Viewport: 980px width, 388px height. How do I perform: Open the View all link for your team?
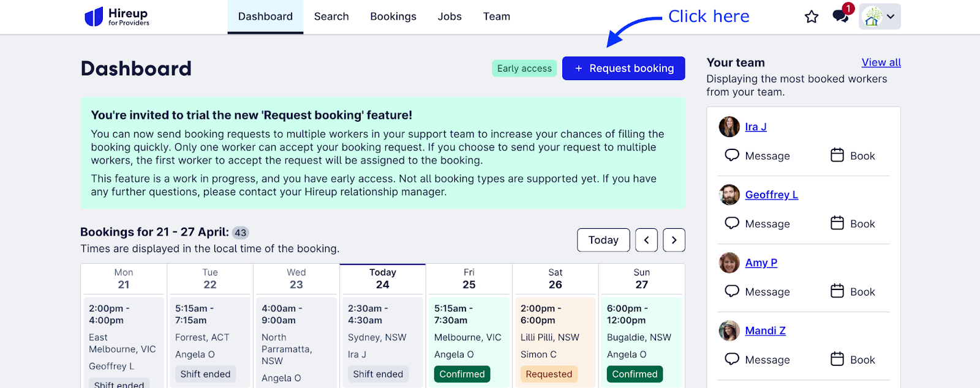880,62
